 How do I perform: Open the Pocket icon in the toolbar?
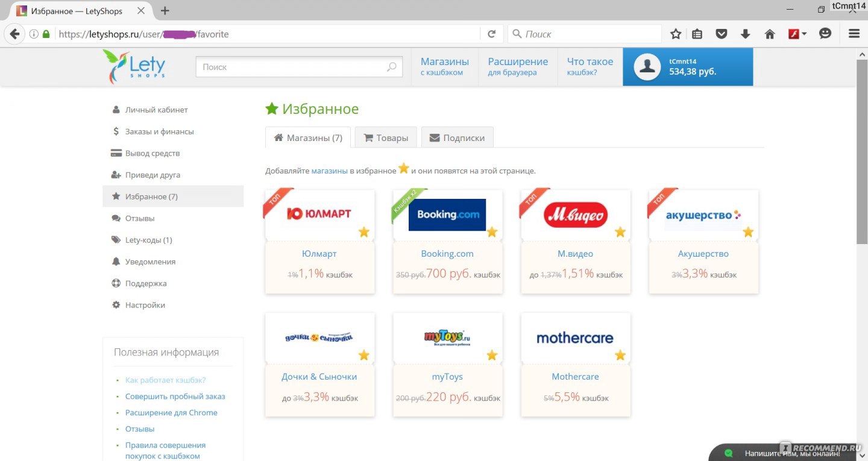722,34
